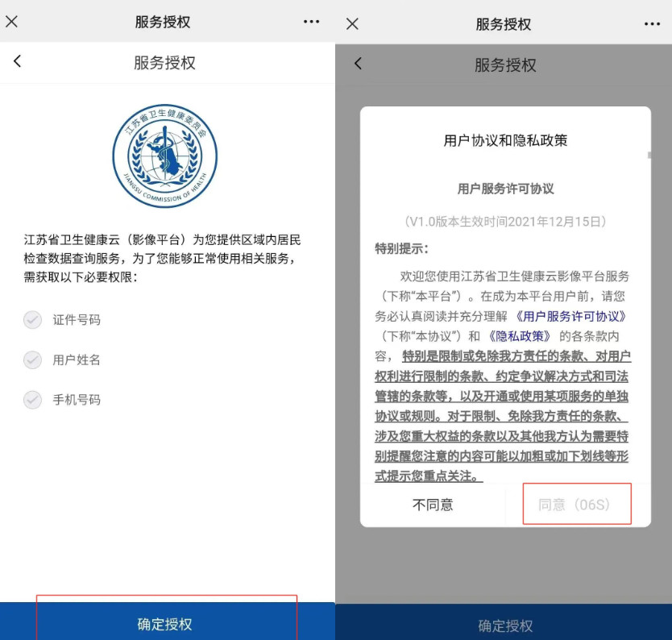Close the left 服务授权 page with X

pos(13,22)
